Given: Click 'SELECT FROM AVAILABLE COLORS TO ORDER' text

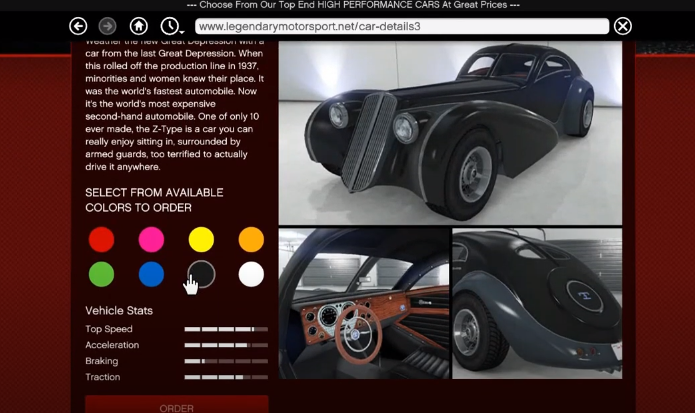Looking at the screenshot, I should point(154,200).
